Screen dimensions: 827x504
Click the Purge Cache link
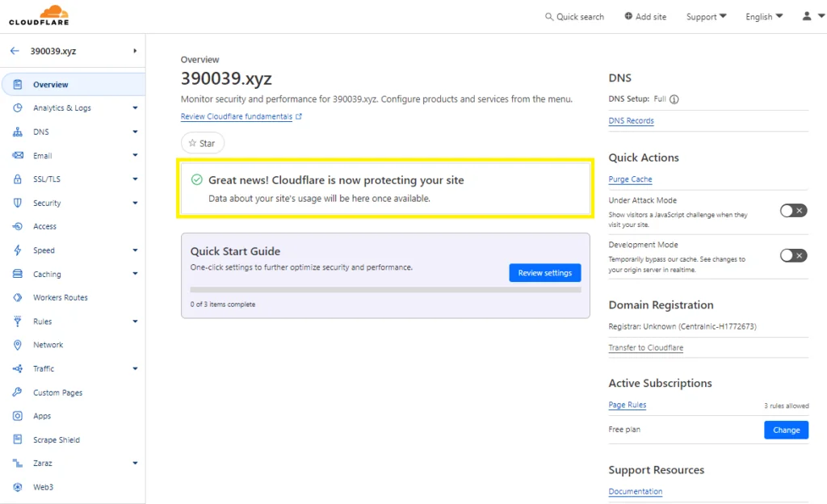[x=630, y=179]
